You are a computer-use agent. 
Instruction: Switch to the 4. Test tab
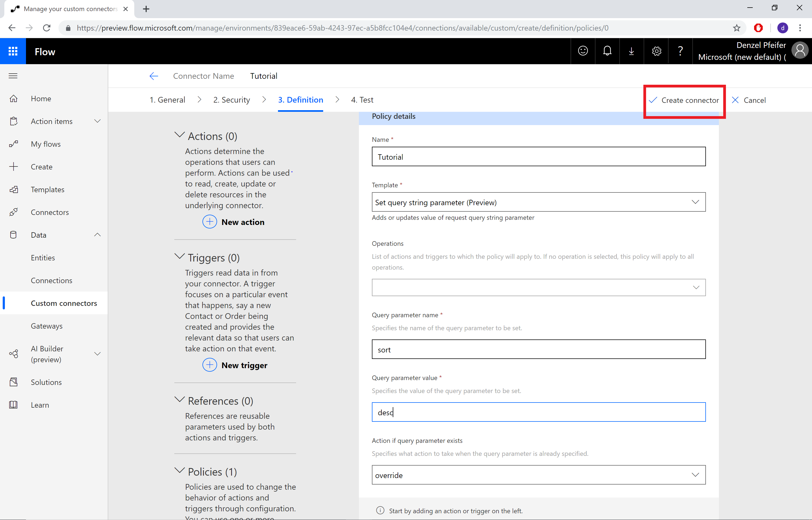(362, 99)
